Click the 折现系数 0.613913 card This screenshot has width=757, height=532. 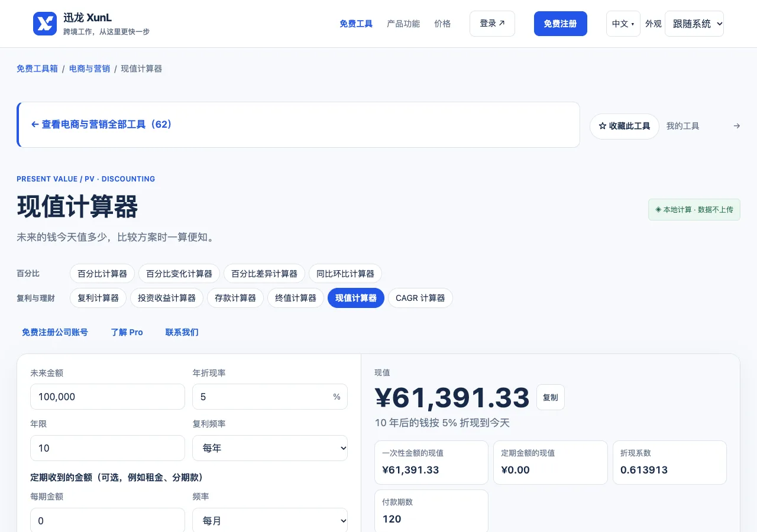click(x=669, y=462)
